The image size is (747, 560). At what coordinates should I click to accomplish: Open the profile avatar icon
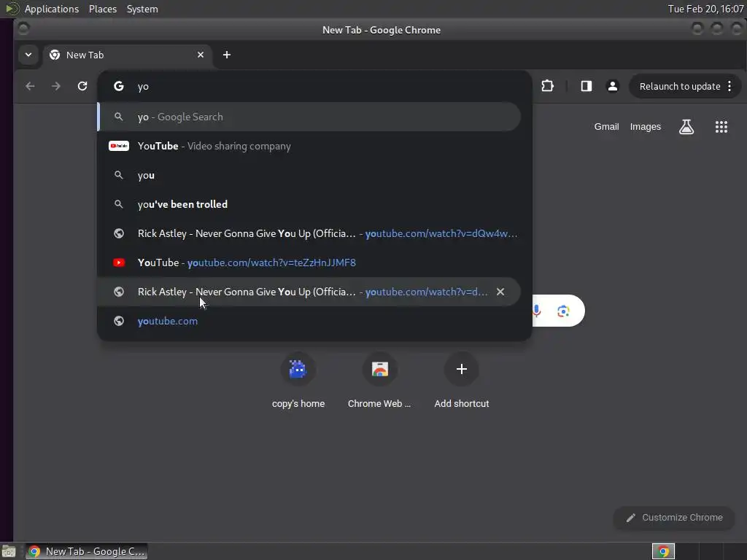[x=613, y=86]
